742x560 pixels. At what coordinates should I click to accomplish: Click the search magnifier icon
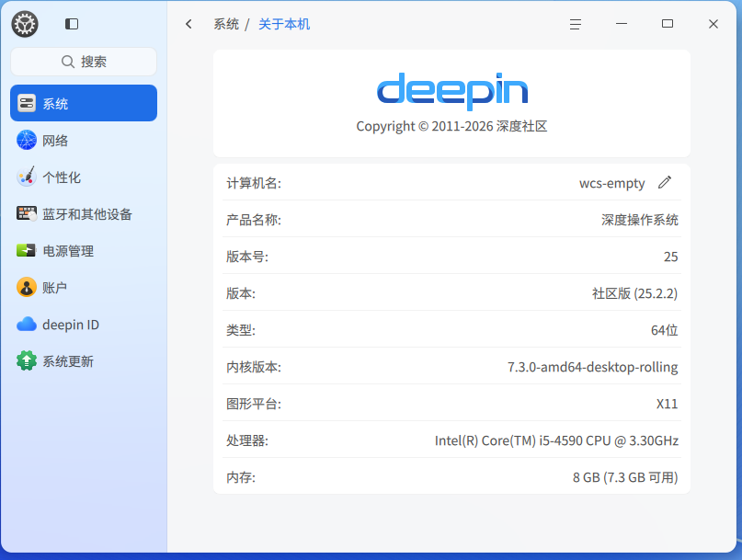68,62
